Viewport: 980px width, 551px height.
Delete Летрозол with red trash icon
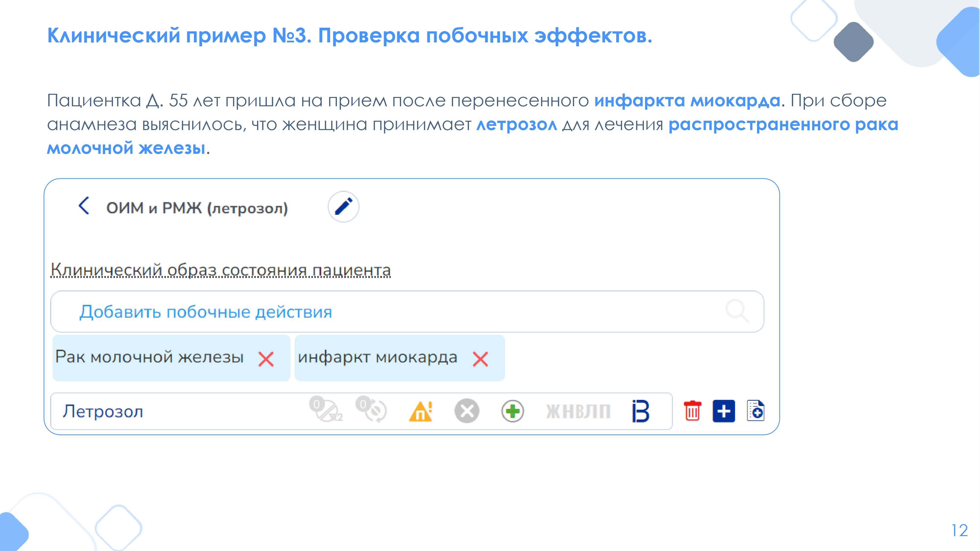[692, 411]
